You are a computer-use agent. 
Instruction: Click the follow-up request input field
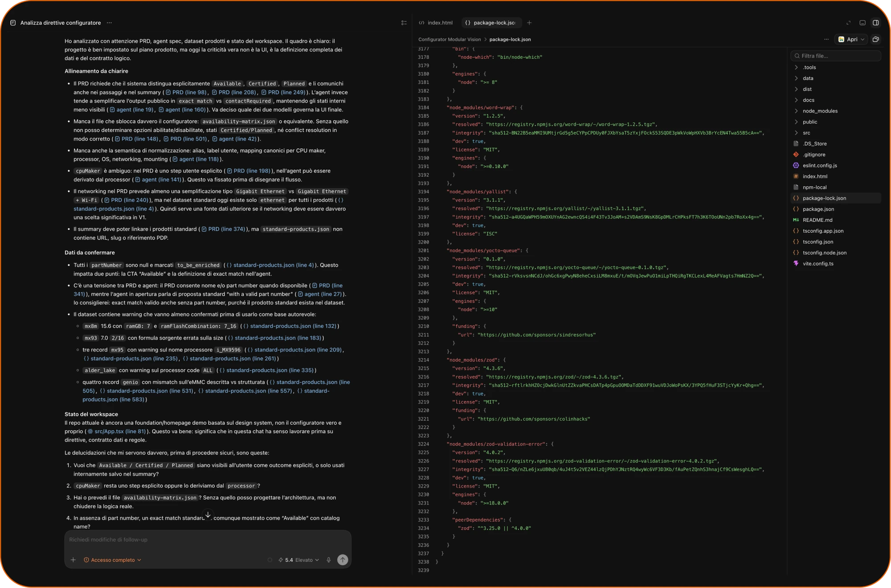pos(208,539)
